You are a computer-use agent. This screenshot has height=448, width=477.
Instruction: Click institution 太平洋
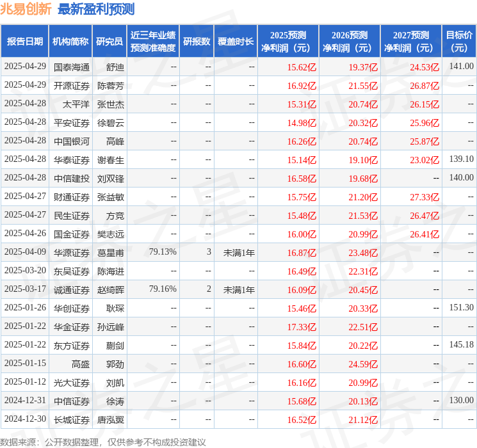click(x=76, y=104)
